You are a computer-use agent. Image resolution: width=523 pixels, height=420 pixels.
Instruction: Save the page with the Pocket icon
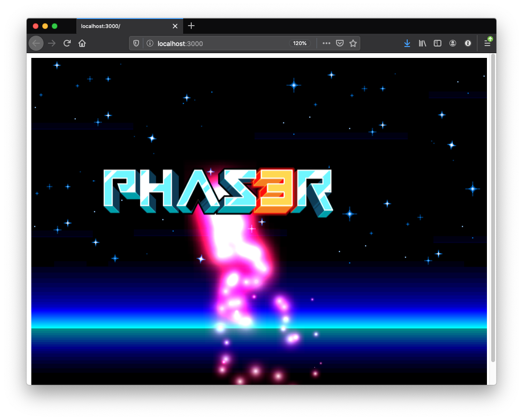pyautogui.click(x=339, y=43)
